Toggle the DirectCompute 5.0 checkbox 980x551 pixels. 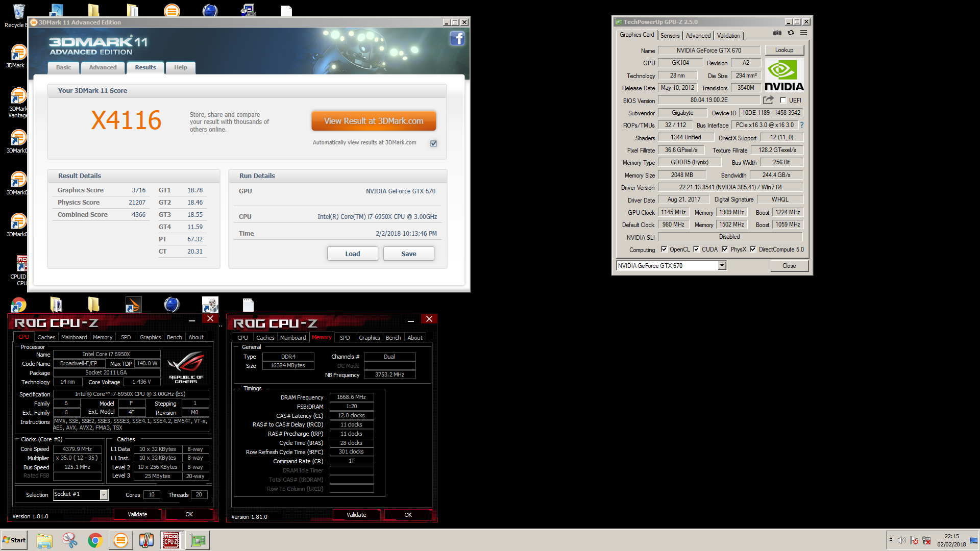tap(753, 249)
